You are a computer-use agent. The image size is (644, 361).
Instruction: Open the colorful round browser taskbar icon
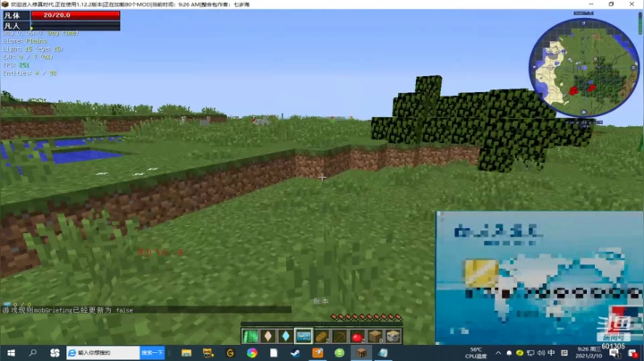point(251,353)
